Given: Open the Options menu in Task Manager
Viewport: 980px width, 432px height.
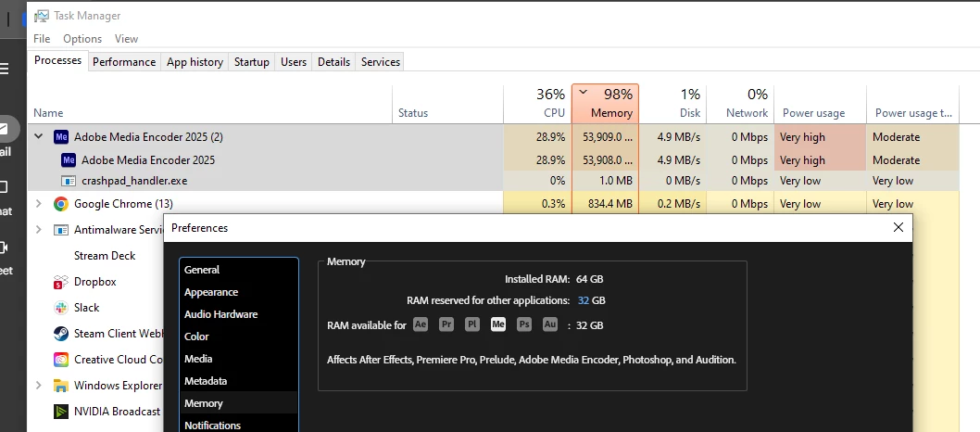Looking at the screenshot, I should click(82, 39).
